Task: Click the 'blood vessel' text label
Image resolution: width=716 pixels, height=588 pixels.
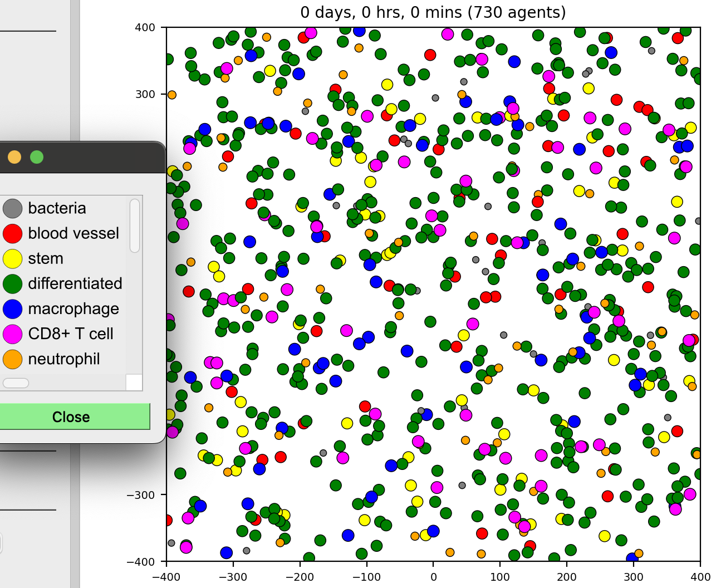Action: [73, 233]
